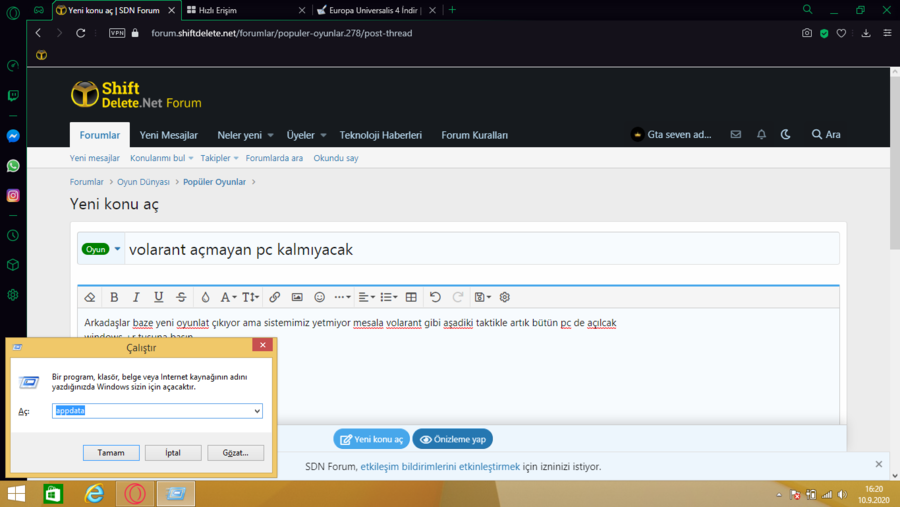Toggle BB code mode gear icon
Viewport: 900px width, 507px height.
pos(505,297)
